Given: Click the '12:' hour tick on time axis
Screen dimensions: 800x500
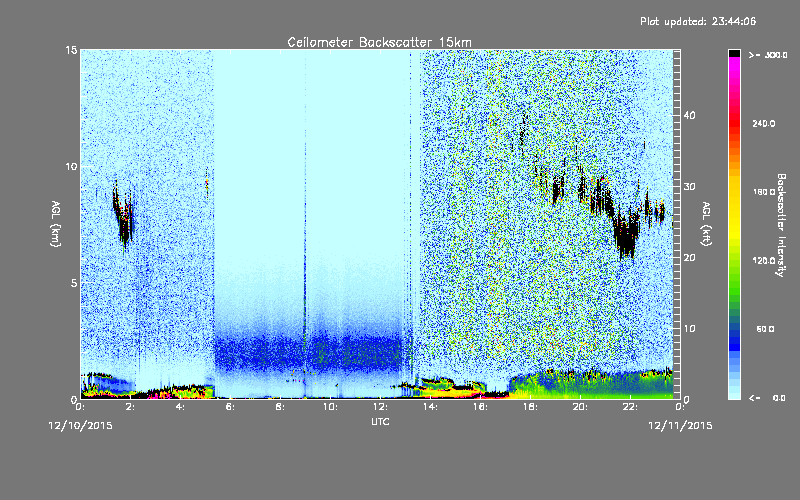Looking at the screenshot, I should click(x=380, y=407).
